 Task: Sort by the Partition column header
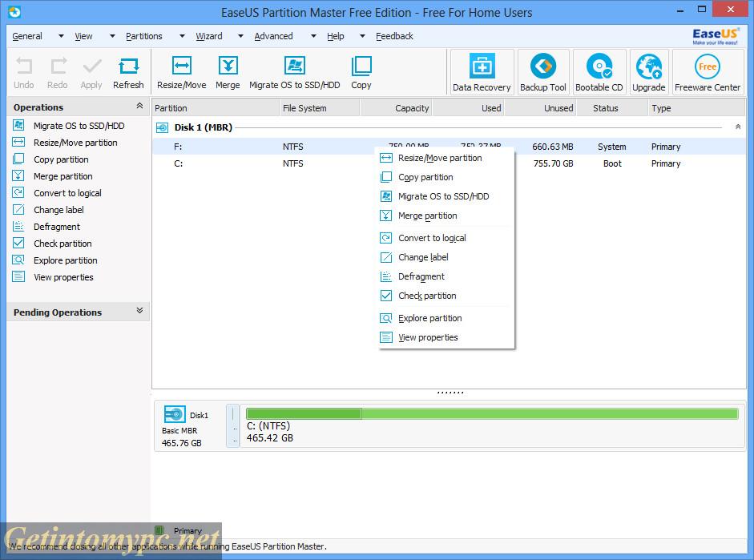click(x=216, y=108)
